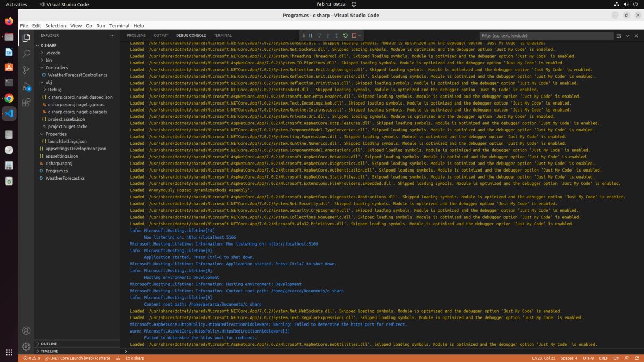Open the Manage gear icon
This screenshot has height=362, width=644.
26,346
